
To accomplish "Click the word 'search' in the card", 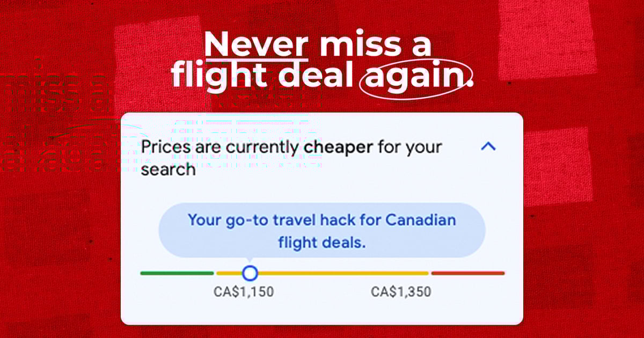I will pyautogui.click(x=168, y=170).
